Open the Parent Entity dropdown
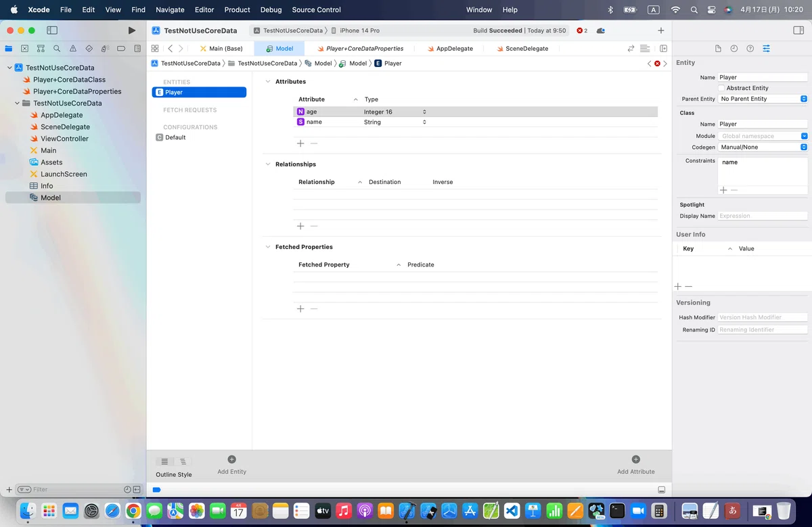Image resolution: width=812 pixels, height=527 pixels. click(763, 99)
